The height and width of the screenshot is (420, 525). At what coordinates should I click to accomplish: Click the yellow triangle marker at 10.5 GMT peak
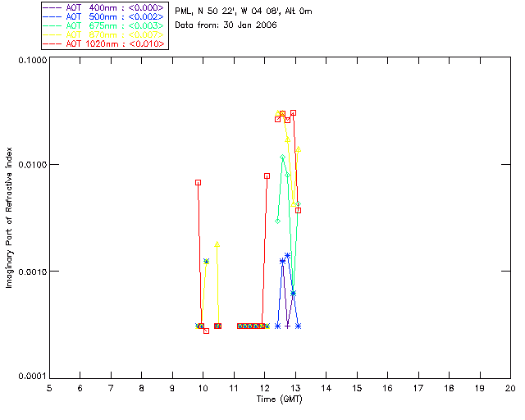click(x=217, y=244)
